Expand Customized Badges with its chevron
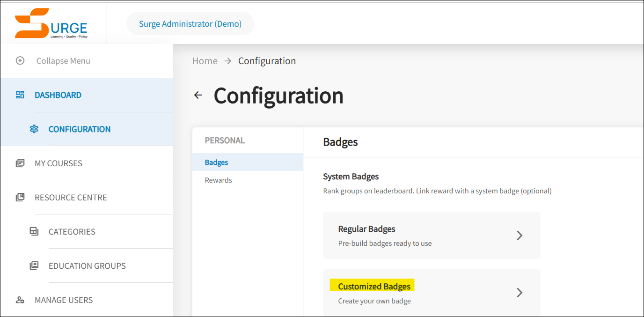 pyautogui.click(x=520, y=292)
